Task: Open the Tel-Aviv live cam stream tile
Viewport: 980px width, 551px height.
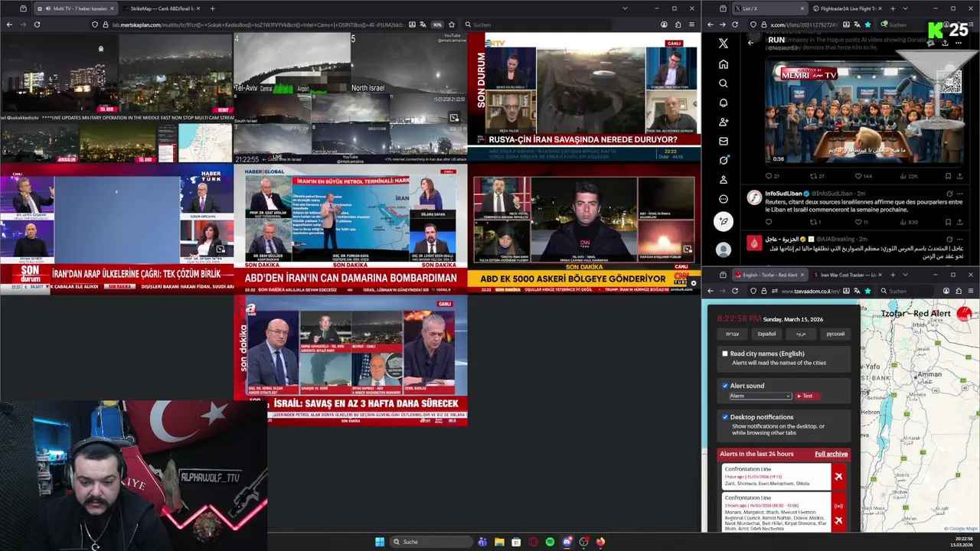Action: 292,63
